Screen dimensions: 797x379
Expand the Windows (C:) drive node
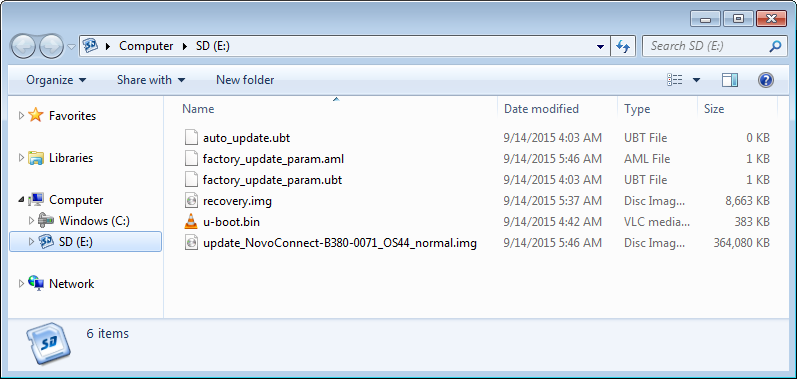[x=32, y=221]
